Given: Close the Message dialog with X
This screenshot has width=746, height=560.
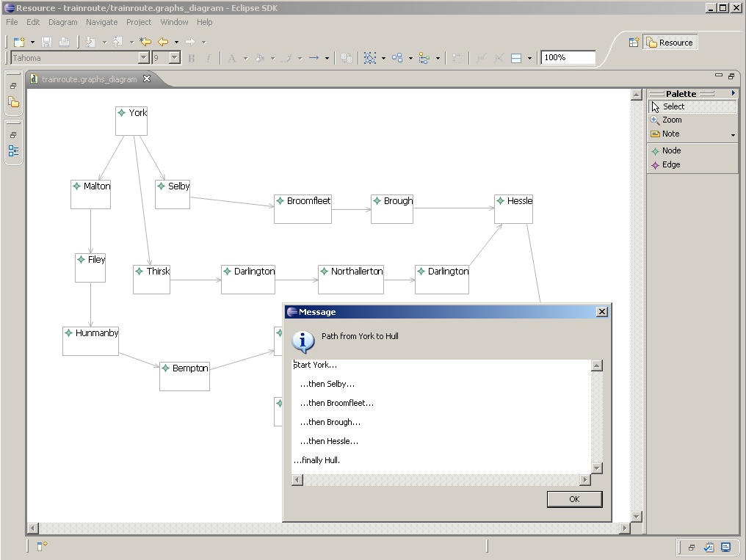Looking at the screenshot, I should [x=602, y=312].
